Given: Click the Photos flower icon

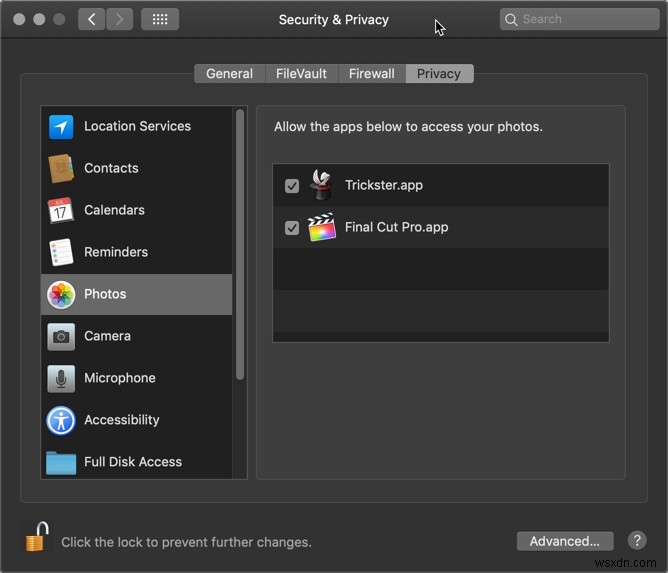Looking at the screenshot, I should 61,294.
